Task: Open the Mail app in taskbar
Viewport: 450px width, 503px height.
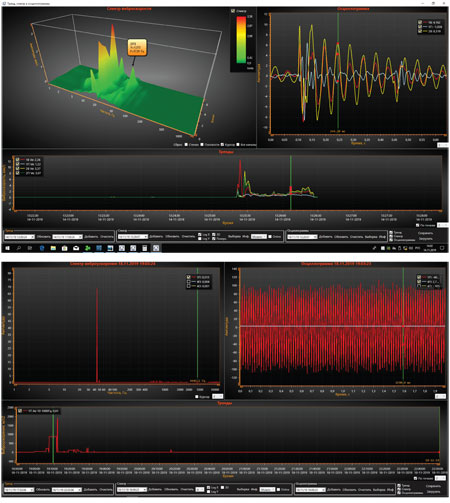Action: tap(76, 248)
